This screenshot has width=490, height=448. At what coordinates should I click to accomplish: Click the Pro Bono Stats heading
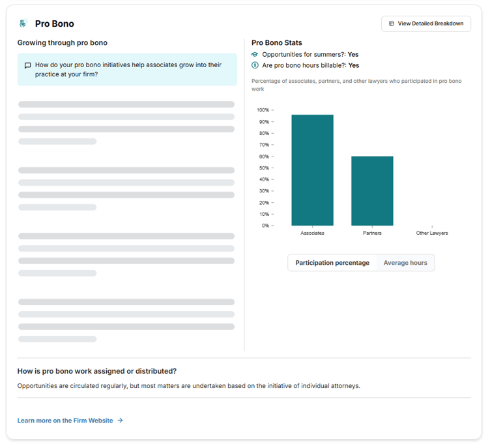[277, 43]
